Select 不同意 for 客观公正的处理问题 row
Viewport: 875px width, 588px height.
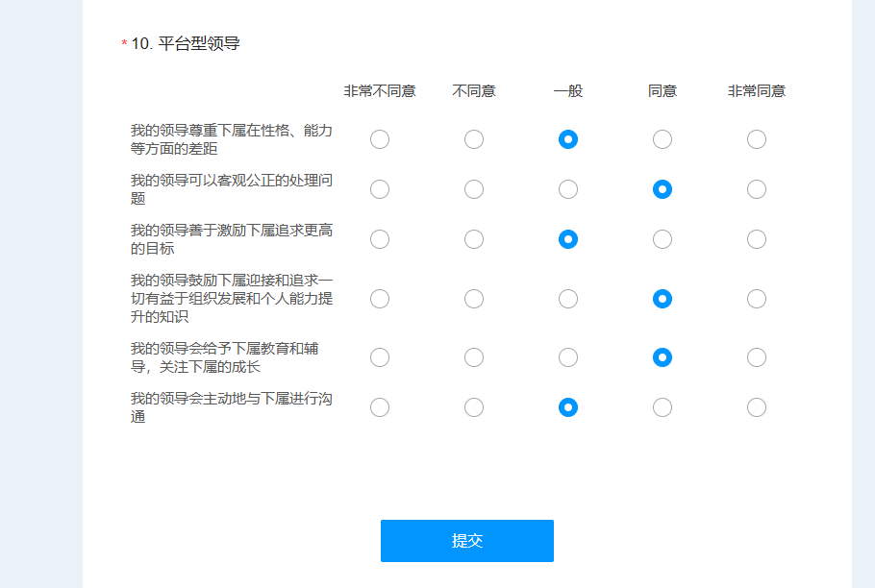pos(474,189)
